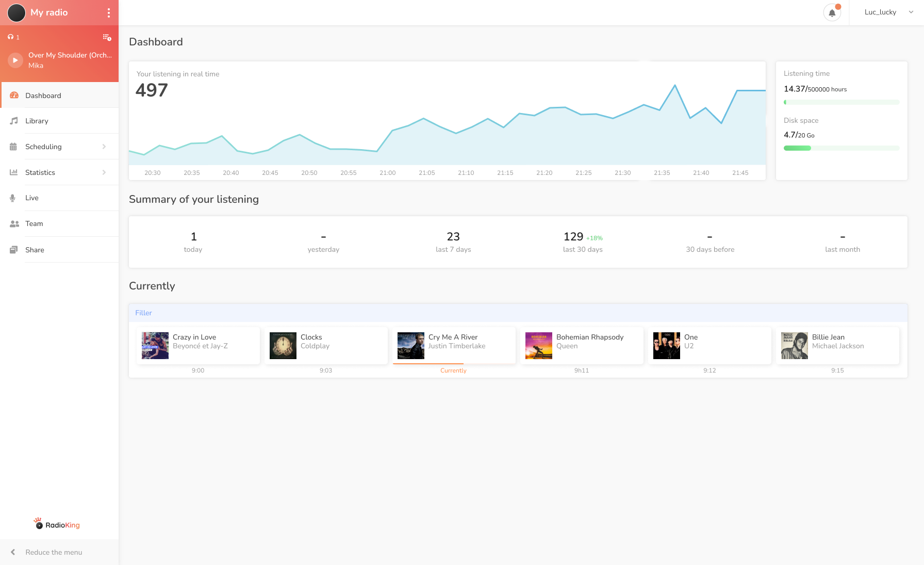Open the Scheduling menu item
Screen dimensions: 924x565
coord(59,147)
